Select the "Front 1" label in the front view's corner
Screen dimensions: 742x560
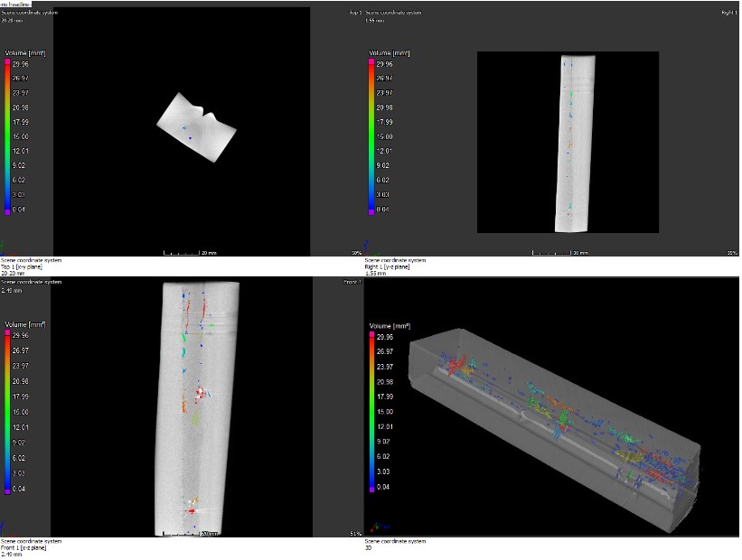[352, 282]
